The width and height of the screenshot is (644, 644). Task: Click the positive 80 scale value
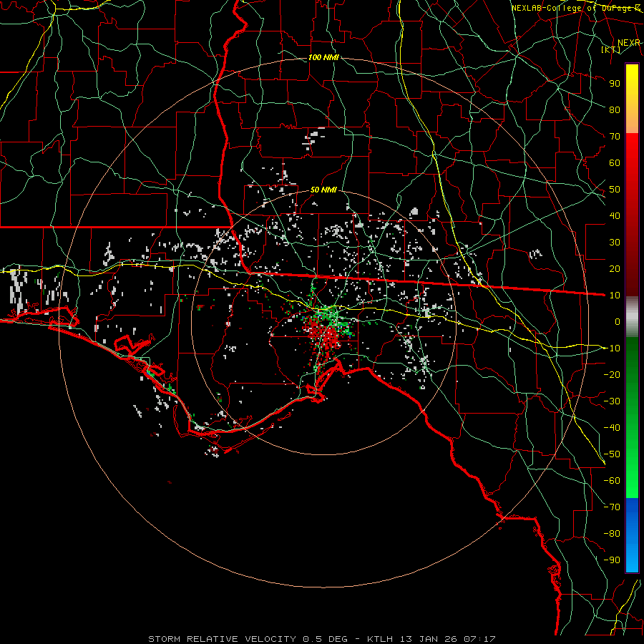coord(615,109)
